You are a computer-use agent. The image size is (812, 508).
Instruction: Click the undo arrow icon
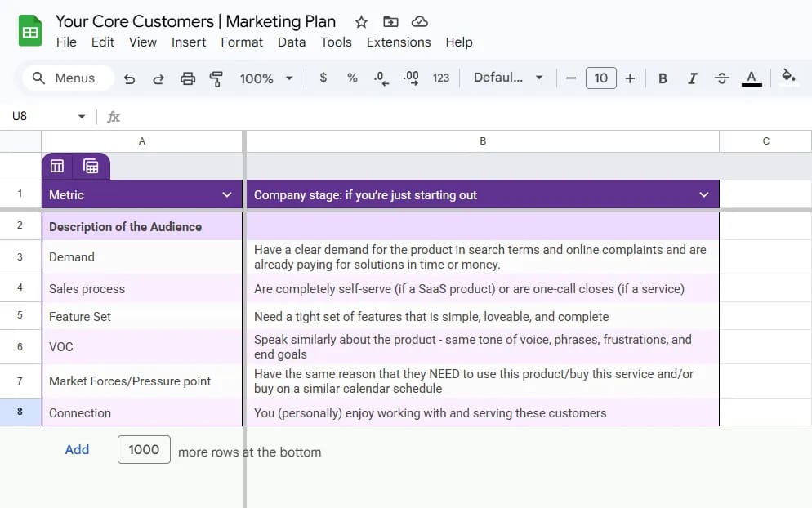pyautogui.click(x=129, y=78)
